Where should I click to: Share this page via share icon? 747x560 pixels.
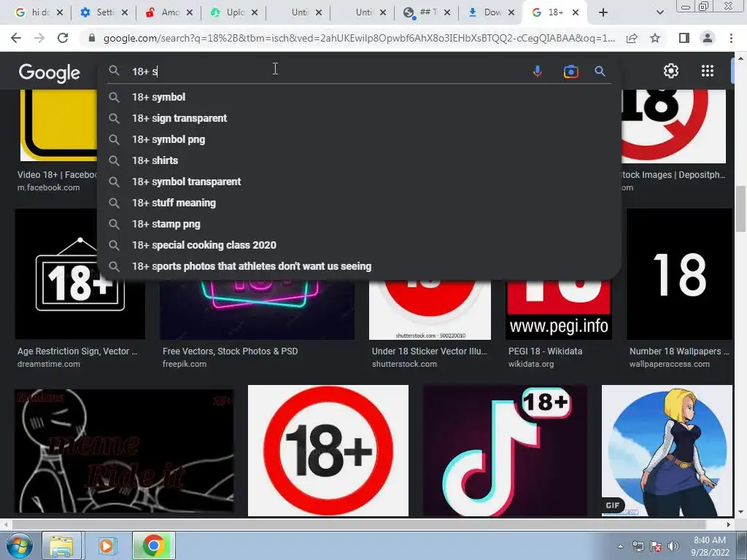tap(632, 38)
